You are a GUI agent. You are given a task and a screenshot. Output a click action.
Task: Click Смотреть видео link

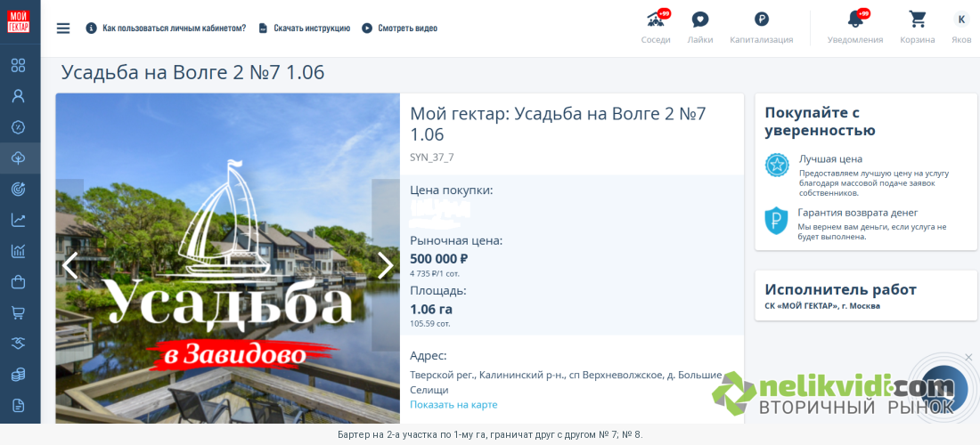(407, 28)
